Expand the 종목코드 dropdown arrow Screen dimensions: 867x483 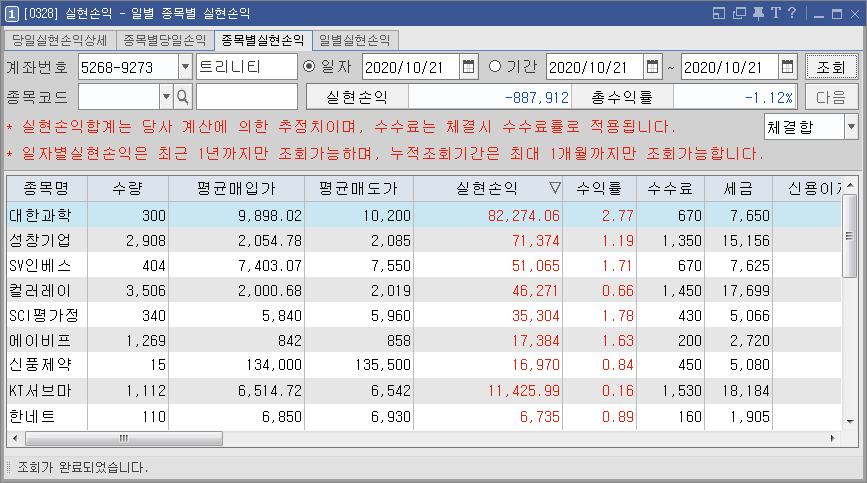click(x=166, y=97)
